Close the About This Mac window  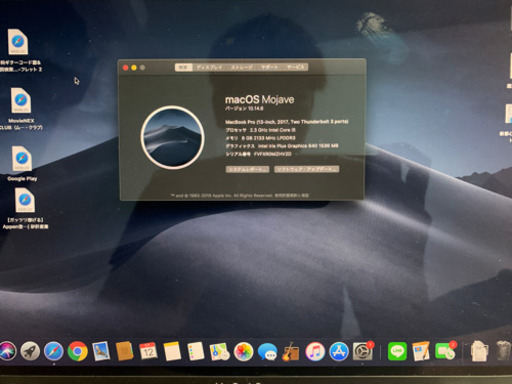point(126,68)
